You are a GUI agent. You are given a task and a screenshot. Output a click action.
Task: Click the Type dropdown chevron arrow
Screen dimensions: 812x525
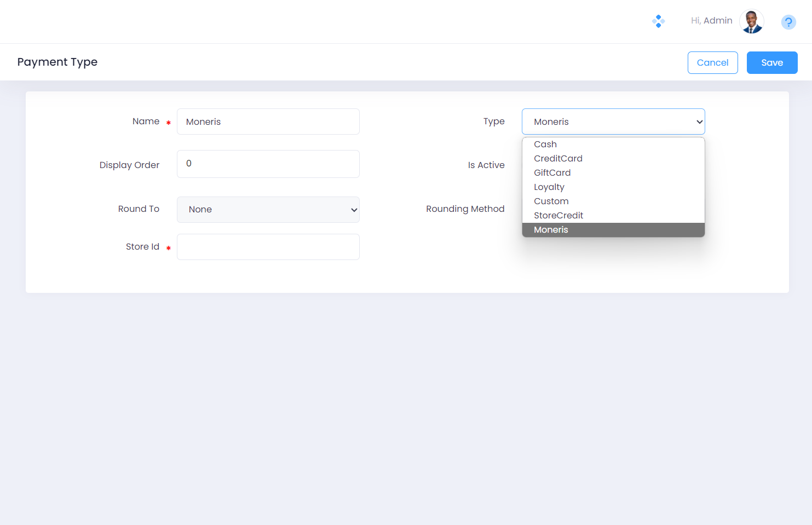coord(699,122)
